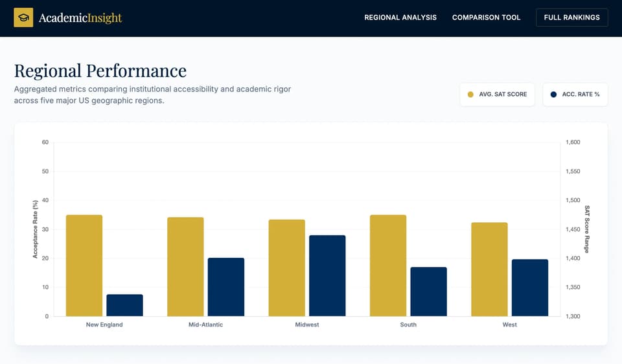Toggle the Avg. SAT Score legend
622x364 pixels.
click(x=497, y=95)
